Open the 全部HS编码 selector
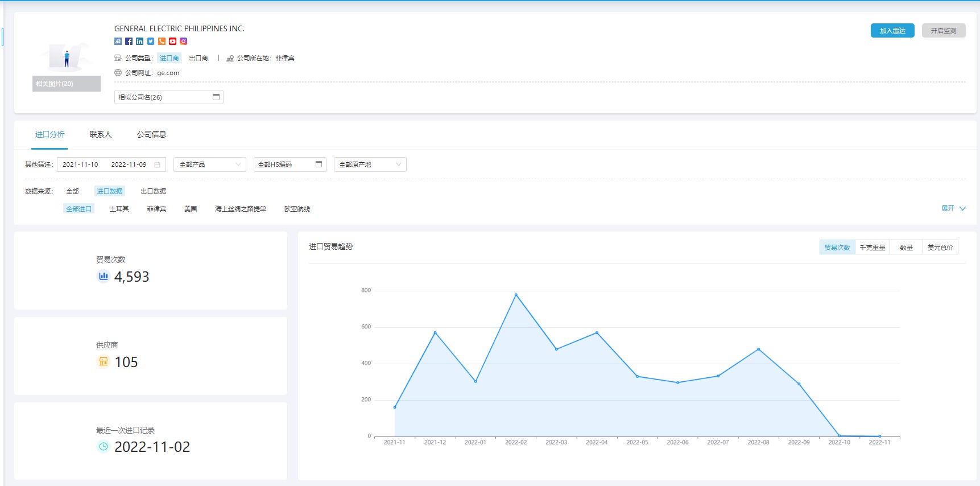This screenshot has width=980, height=486. [290, 164]
